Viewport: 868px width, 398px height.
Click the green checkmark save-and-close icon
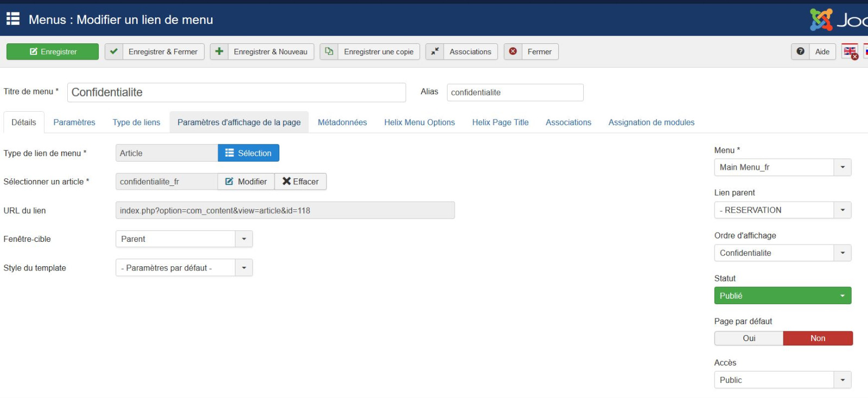(x=114, y=52)
